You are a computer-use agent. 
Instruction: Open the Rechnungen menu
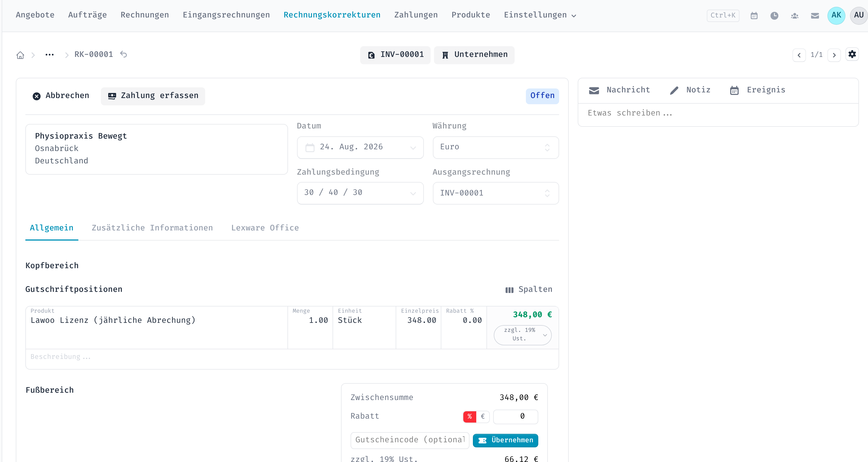tap(145, 15)
